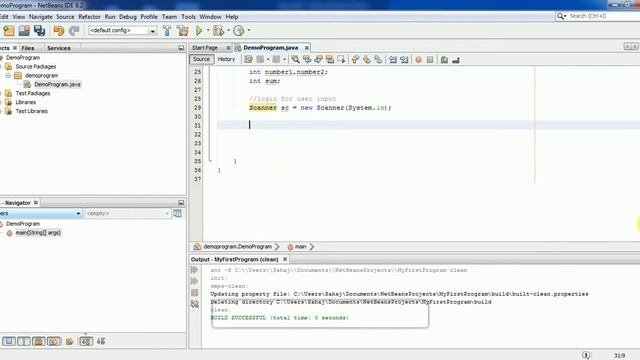Viewport: 640px width, 360px height.
Task: Click the Previous Bookmark icon
Action: coord(355,60)
